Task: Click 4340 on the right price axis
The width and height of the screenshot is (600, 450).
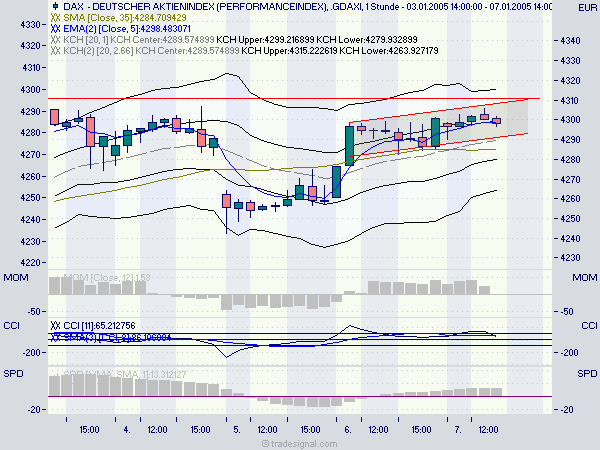Action: (570, 41)
